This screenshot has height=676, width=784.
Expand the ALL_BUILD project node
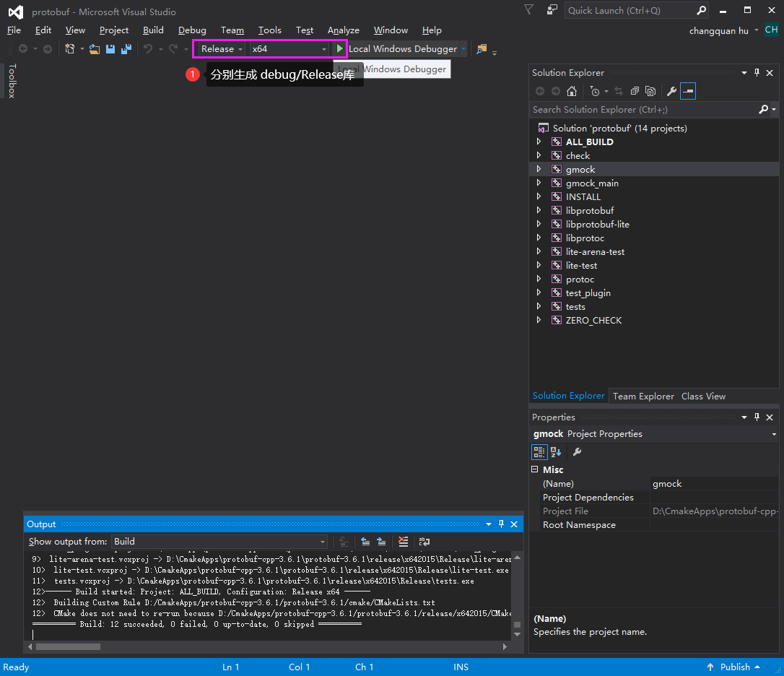tap(539, 142)
